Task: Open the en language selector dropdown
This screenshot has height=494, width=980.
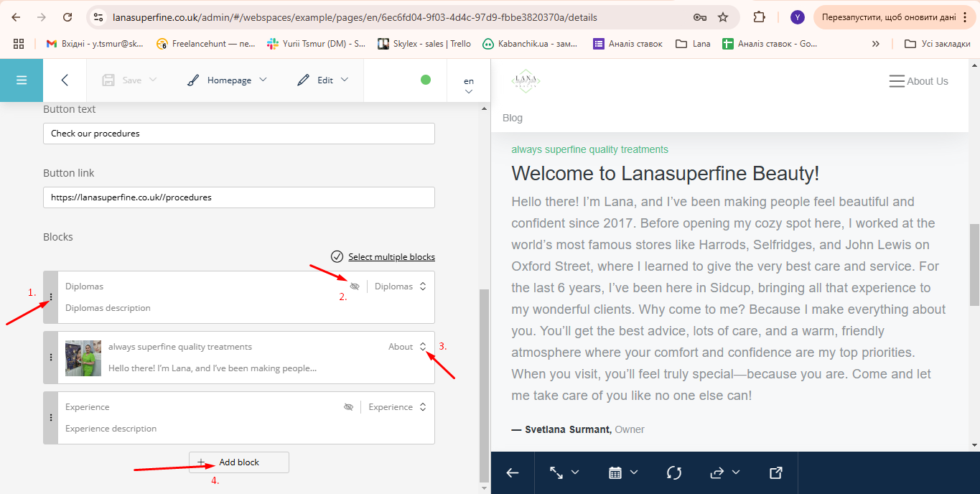Action: (469, 85)
